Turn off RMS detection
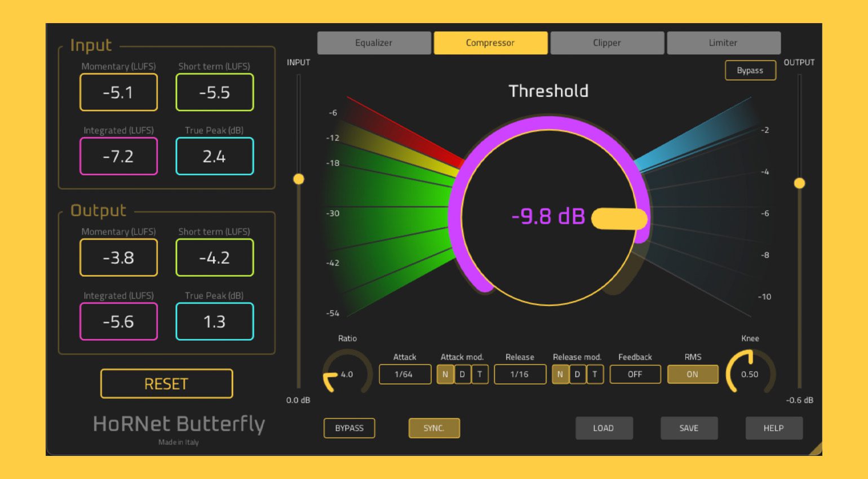This screenshot has width=868, height=479. (x=692, y=374)
